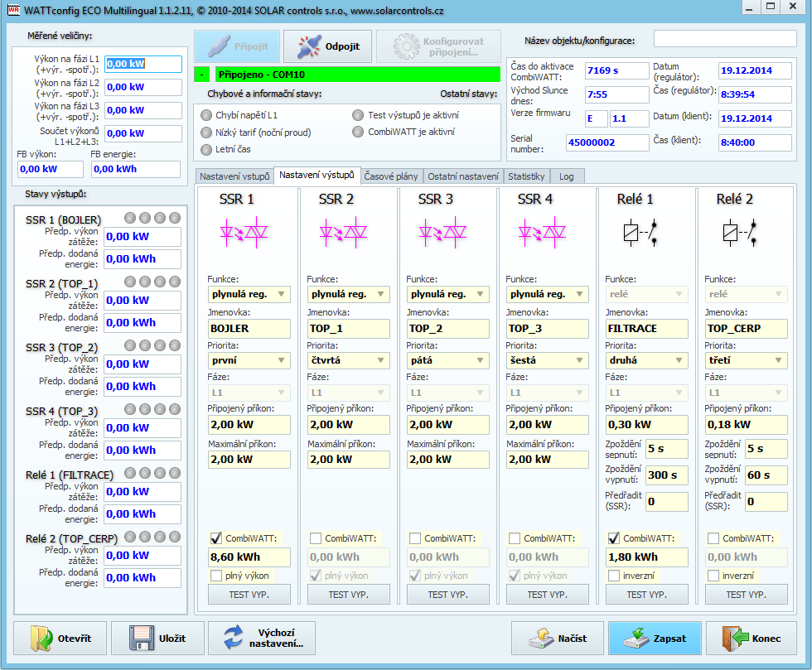The width and height of the screenshot is (812, 670).
Task: Click the Načíst read-from-device icon
Action: click(x=541, y=639)
